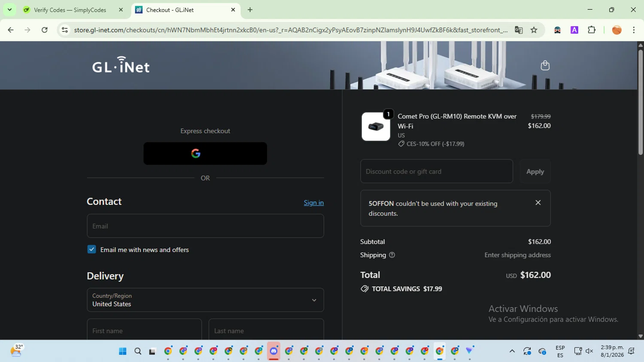Bookmark this page with the star icon
The image size is (644, 362).
pyautogui.click(x=534, y=30)
